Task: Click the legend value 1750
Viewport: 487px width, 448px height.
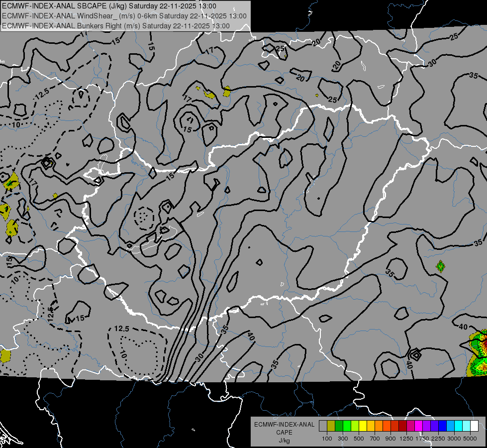Action: (x=422, y=439)
